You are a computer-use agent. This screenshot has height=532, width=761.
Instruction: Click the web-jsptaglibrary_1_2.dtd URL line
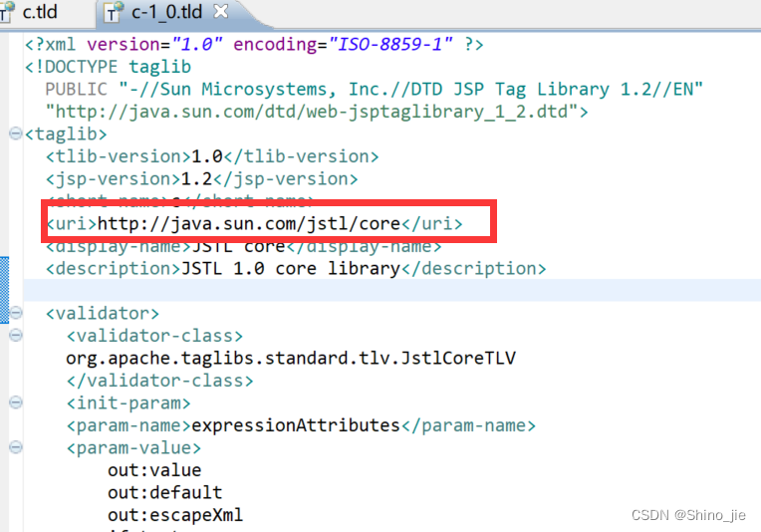(x=317, y=112)
